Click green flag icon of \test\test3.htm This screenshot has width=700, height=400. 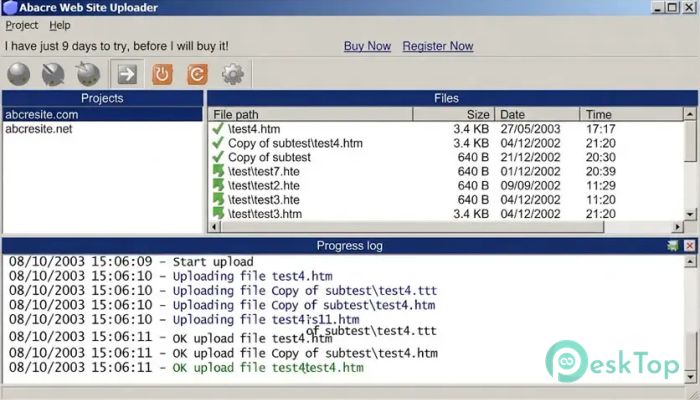click(x=218, y=213)
